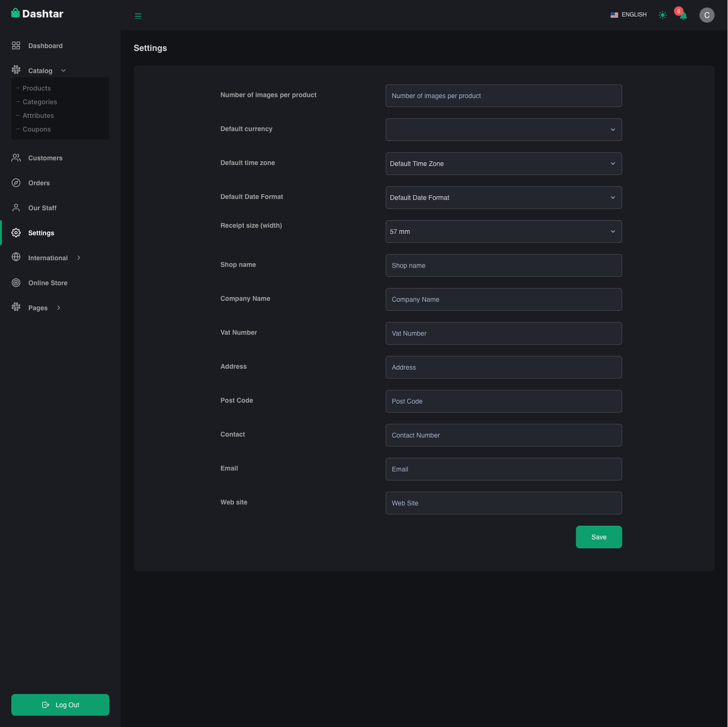Expand the Default Time Zone dropdown

503,164
